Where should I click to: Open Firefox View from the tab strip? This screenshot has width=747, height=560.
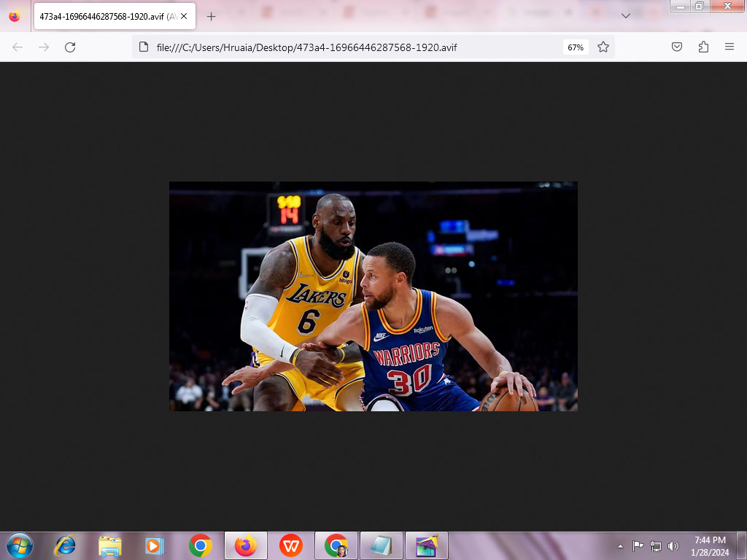pyautogui.click(x=15, y=16)
